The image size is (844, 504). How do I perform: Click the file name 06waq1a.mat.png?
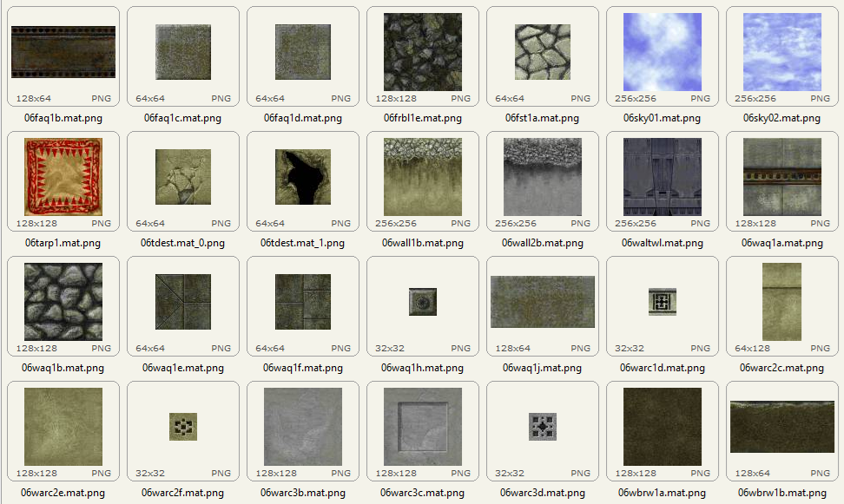pos(782,243)
